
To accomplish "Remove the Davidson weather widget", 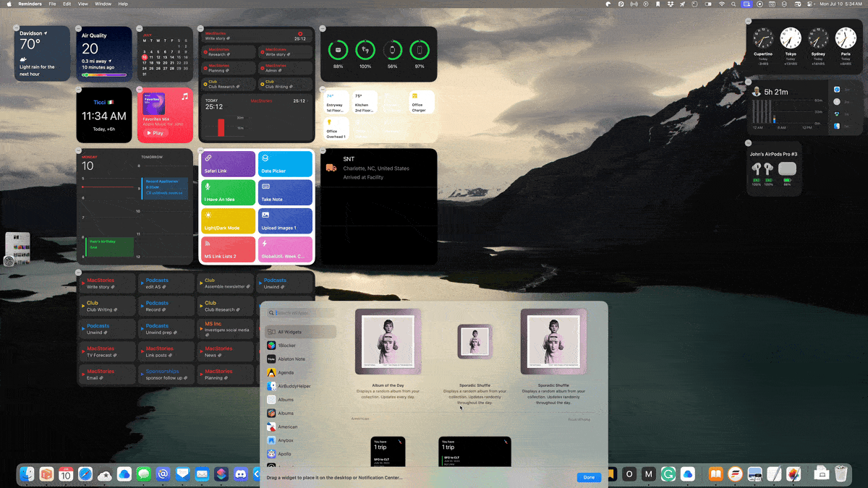I will point(17,27).
